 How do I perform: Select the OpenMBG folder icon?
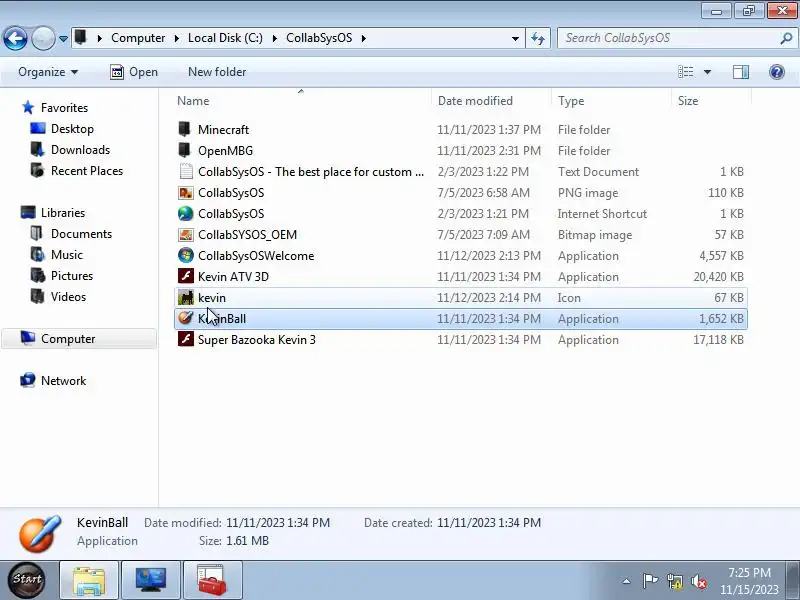[x=185, y=150]
